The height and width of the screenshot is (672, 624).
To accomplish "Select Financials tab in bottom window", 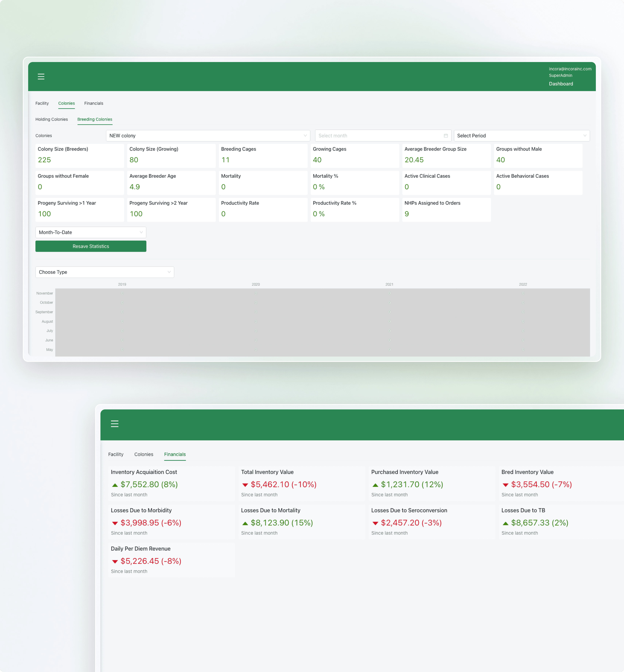I will point(175,454).
